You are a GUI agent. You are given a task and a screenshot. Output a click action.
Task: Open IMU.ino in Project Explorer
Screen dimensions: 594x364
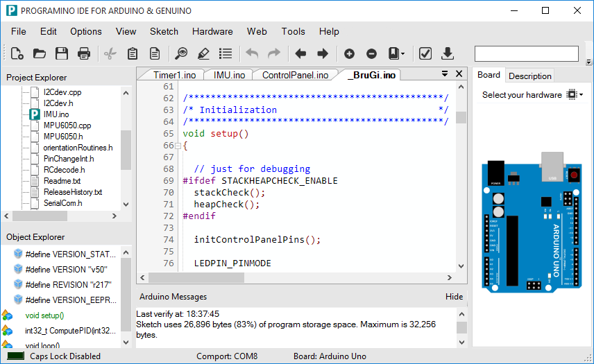56,114
